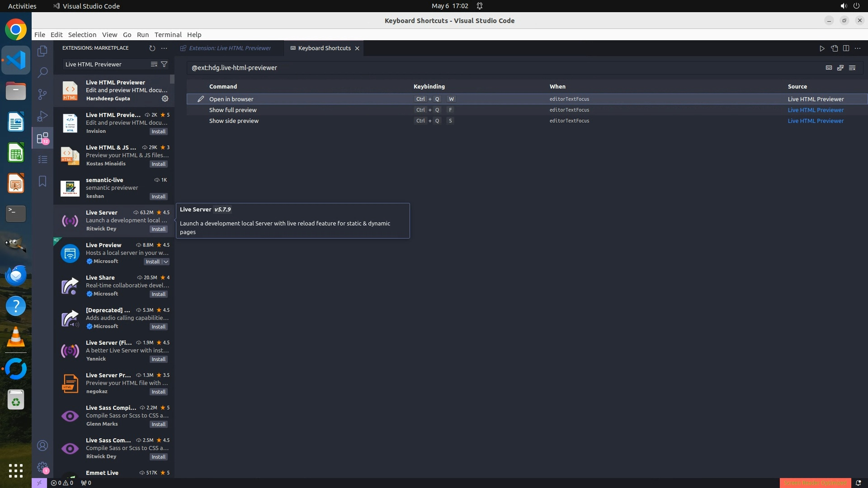Image resolution: width=868 pixels, height=488 pixels.
Task: Click the pencil edit keybinding icon
Action: point(201,99)
